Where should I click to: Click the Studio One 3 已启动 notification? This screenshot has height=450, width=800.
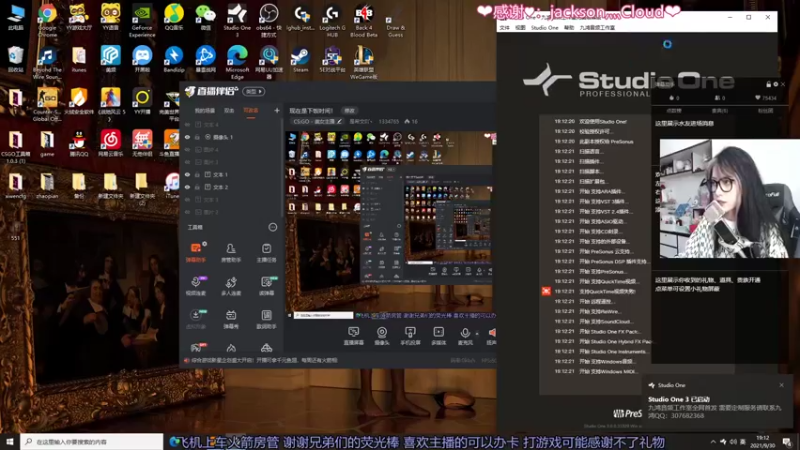[679, 399]
